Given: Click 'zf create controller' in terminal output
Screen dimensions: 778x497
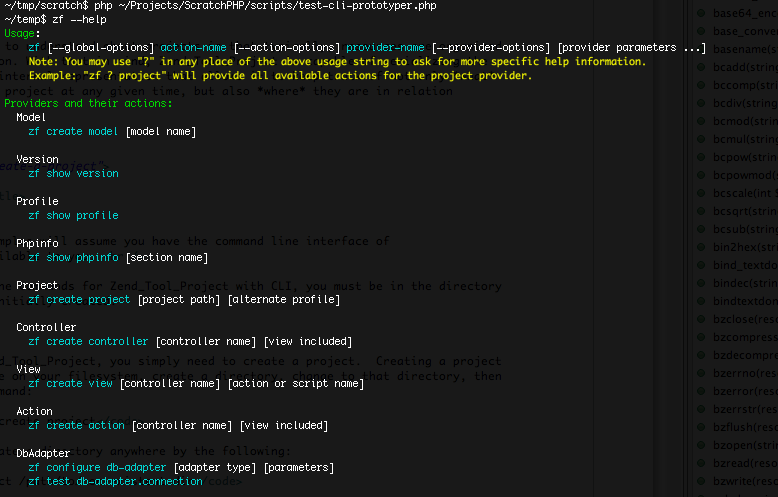Looking at the screenshot, I should point(88,341).
